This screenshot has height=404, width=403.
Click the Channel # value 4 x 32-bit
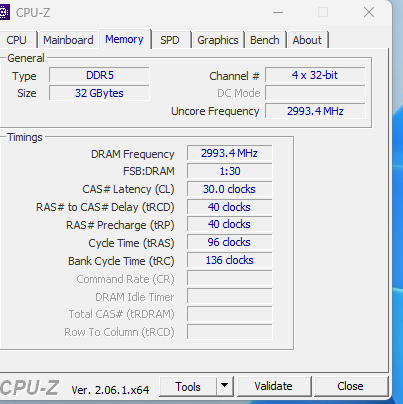(315, 75)
